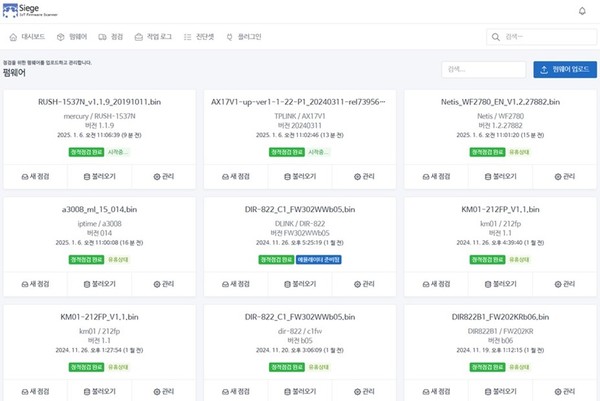The height and width of the screenshot is (401, 600).
Task: Open the notifications bell
Action: pos(582,11)
